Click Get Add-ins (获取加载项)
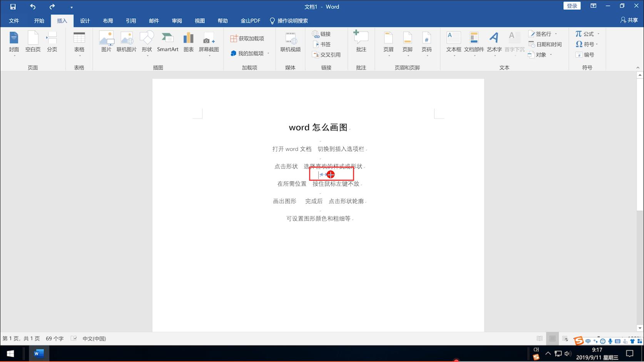This screenshot has width=644, height=362. tap(247, 38)
